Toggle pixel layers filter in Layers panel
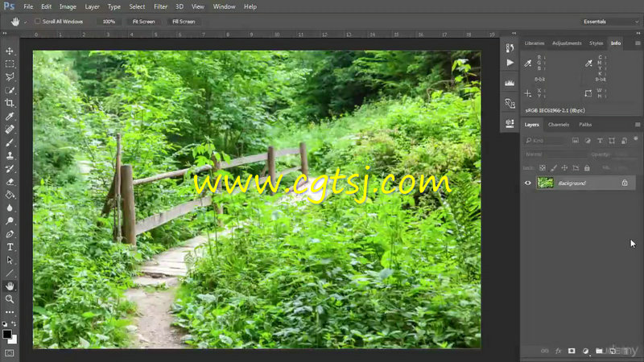 pyautogui.click(x=576, y=141)
